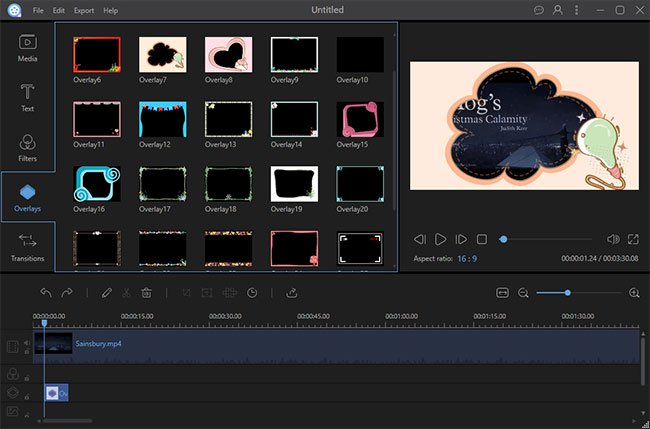Click the scissors split icon
650x429 pixels.
(126, 293)
